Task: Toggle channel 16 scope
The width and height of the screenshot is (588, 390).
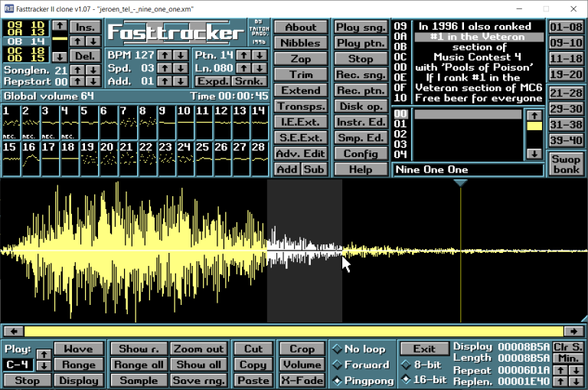Action: pos(31,159)
